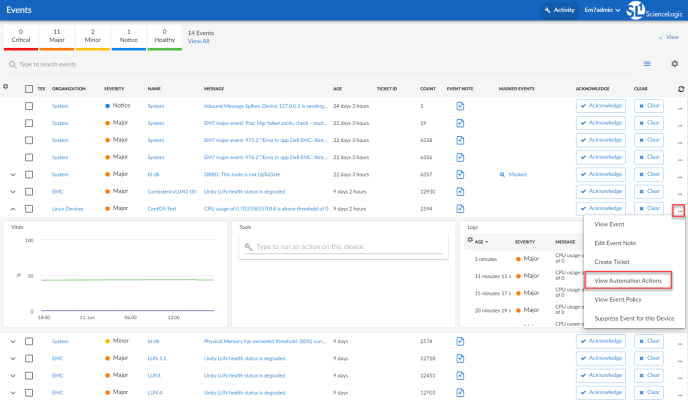The height and width of the screenshot is (400, 688).
Task: Open the column settings gear left of table header
Action: (7, 87)
